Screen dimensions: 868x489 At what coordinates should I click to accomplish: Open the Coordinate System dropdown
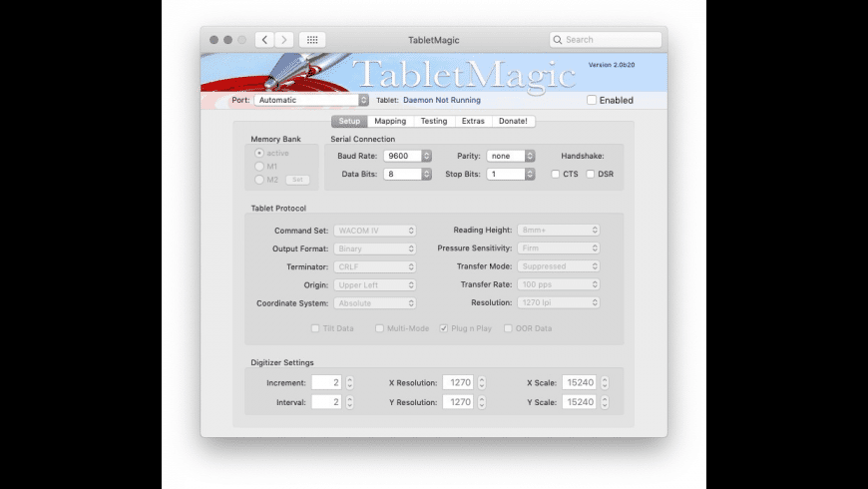tap(375, 303)
